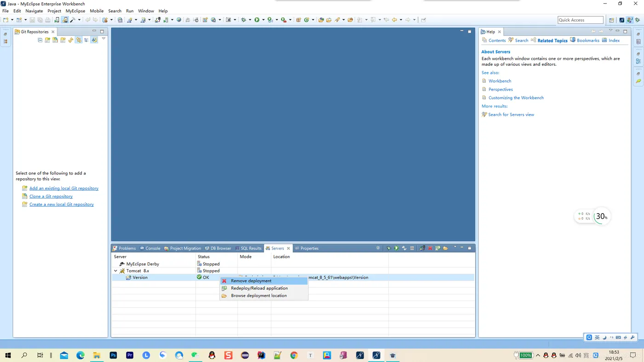Click Collapse All in Git Repositories toolbar

40,40
